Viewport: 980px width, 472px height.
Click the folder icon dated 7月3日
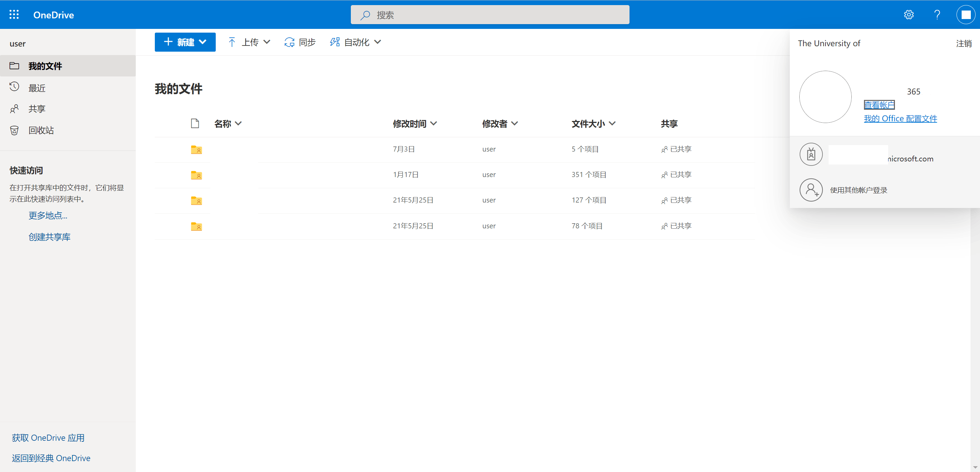pyautogui.click(x=196, y=150)
